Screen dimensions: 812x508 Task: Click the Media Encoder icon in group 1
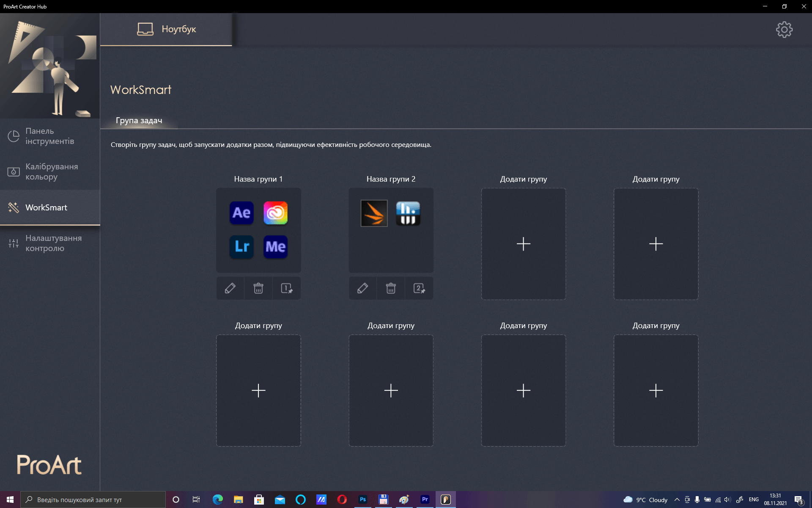[275, 247]
